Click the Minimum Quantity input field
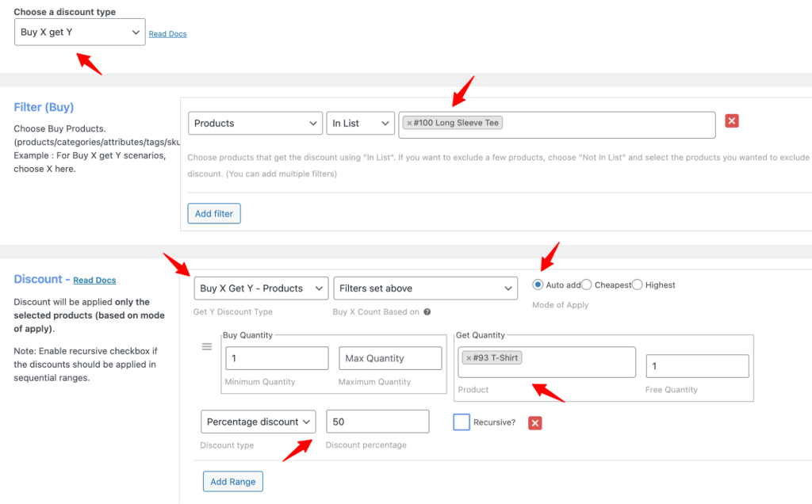Viewport: 812px width, 504px height. (x=276, y=358)
